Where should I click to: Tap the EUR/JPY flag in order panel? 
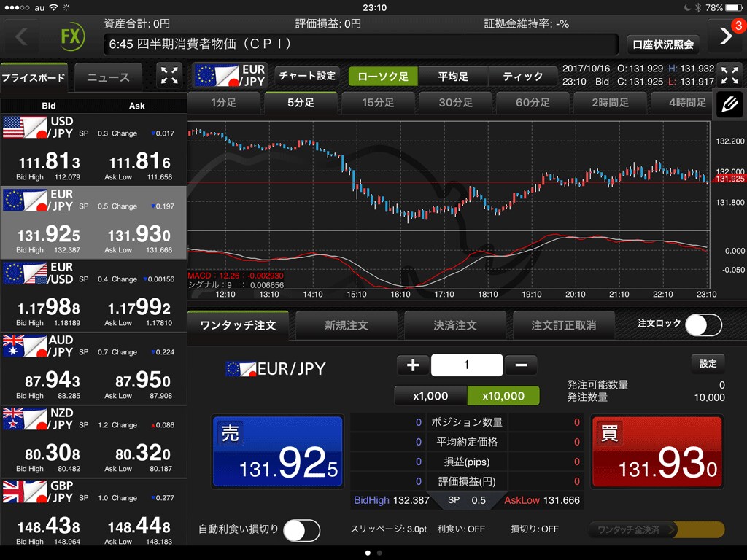pyautogui.click(x=241, y=368)
